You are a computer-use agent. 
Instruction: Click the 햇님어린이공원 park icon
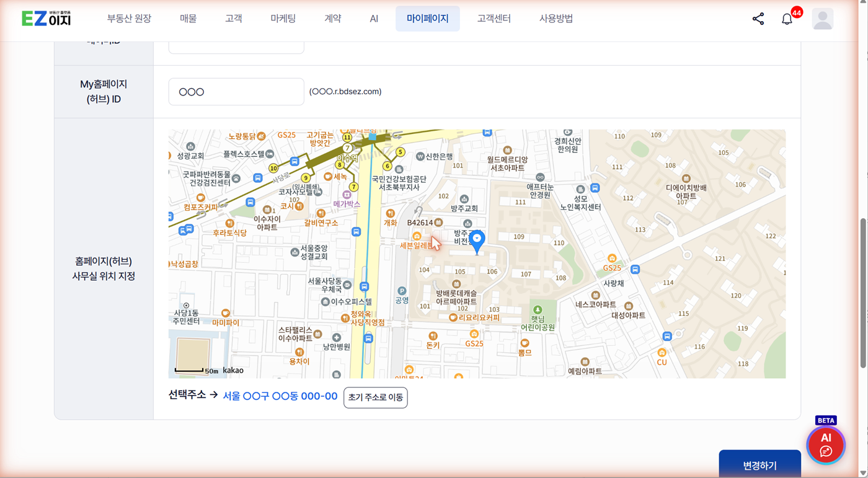(538, 309)
